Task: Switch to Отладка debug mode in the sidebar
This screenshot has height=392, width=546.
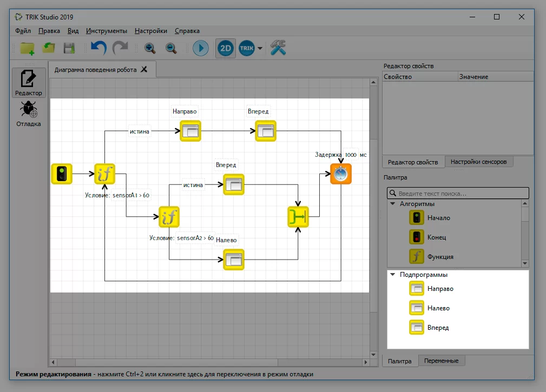Action: click(x=29, y=114)
